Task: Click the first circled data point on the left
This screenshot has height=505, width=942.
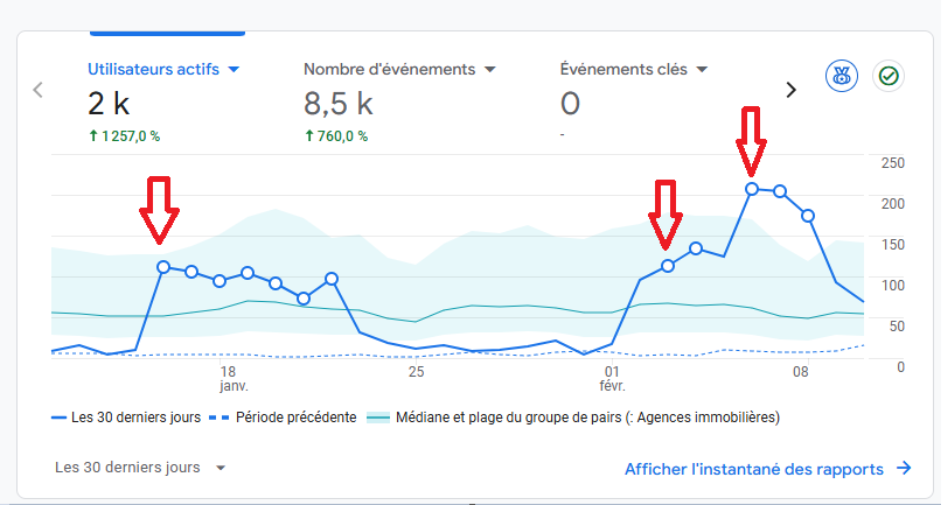Action: pyautogui.click(x=163, y=267)
